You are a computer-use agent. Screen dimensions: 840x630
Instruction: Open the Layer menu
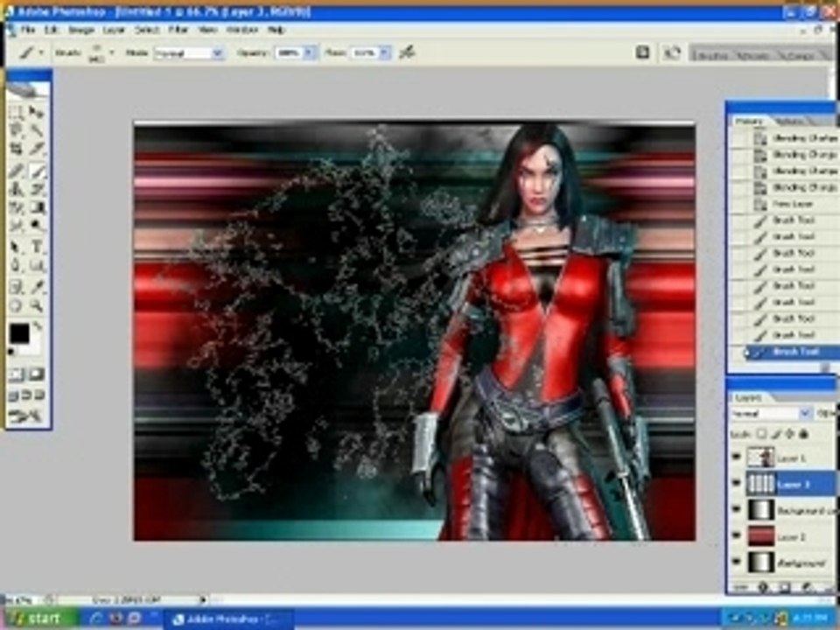click(114, 30)
